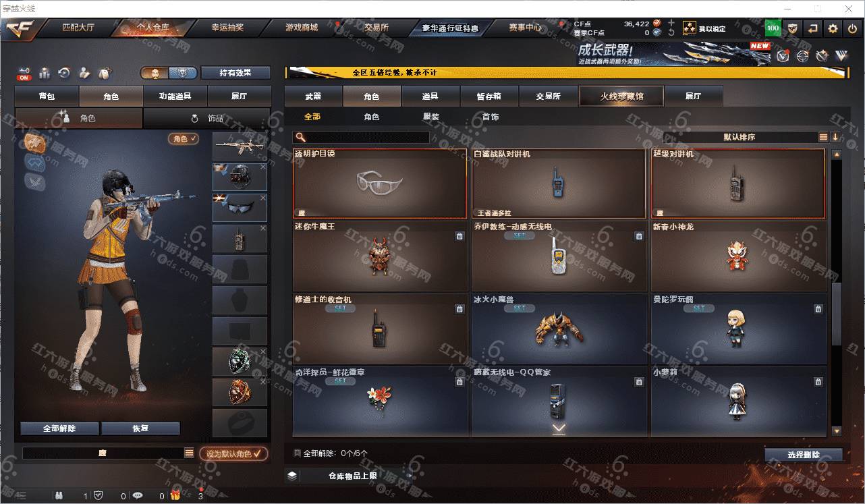The width and height of the screenshot is (865, 504).
Task: Open 游戏商城 in top navigation
Action: (301, 28)
